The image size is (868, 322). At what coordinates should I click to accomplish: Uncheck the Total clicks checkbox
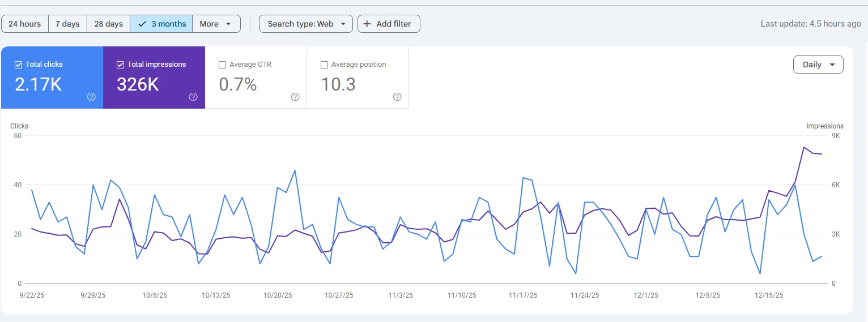(x=18, y=65)
